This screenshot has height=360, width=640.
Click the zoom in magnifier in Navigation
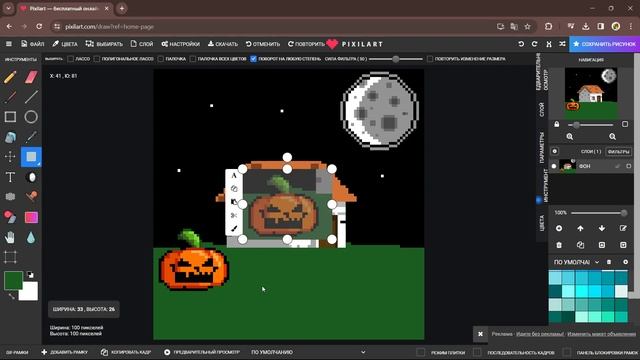coord(569,137)
